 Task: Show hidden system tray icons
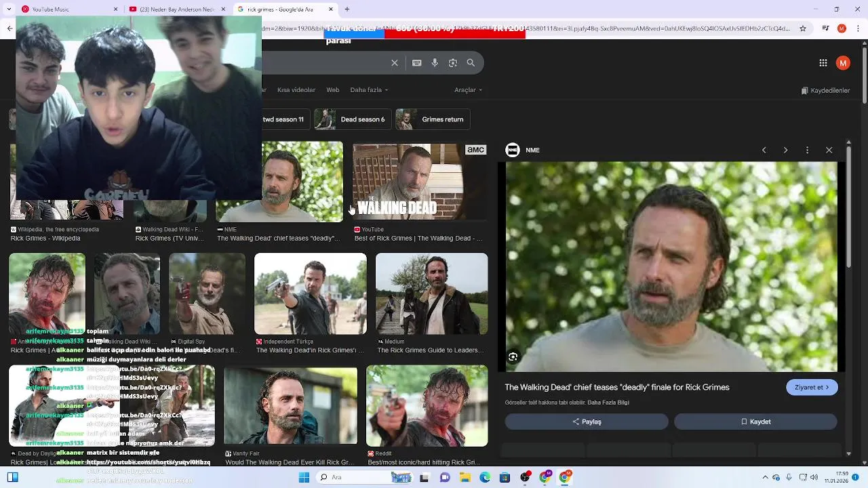(x=766, y=477)
